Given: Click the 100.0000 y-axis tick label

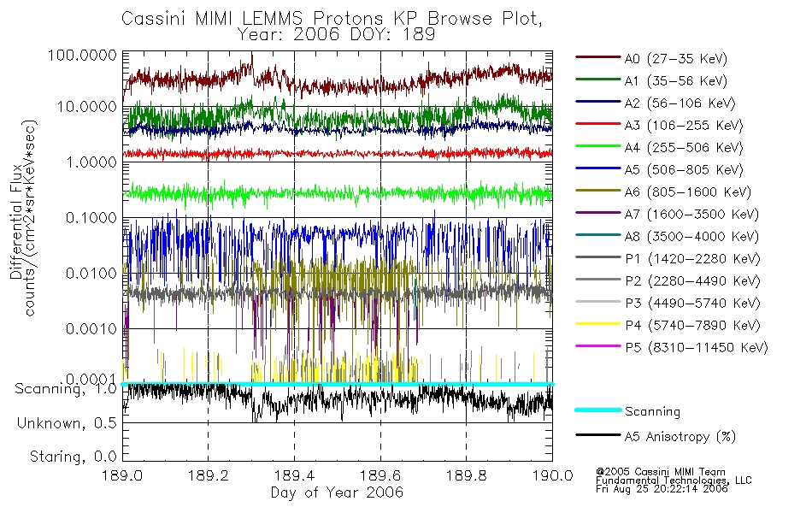Looking at the screenshot, I should (83, 55).
